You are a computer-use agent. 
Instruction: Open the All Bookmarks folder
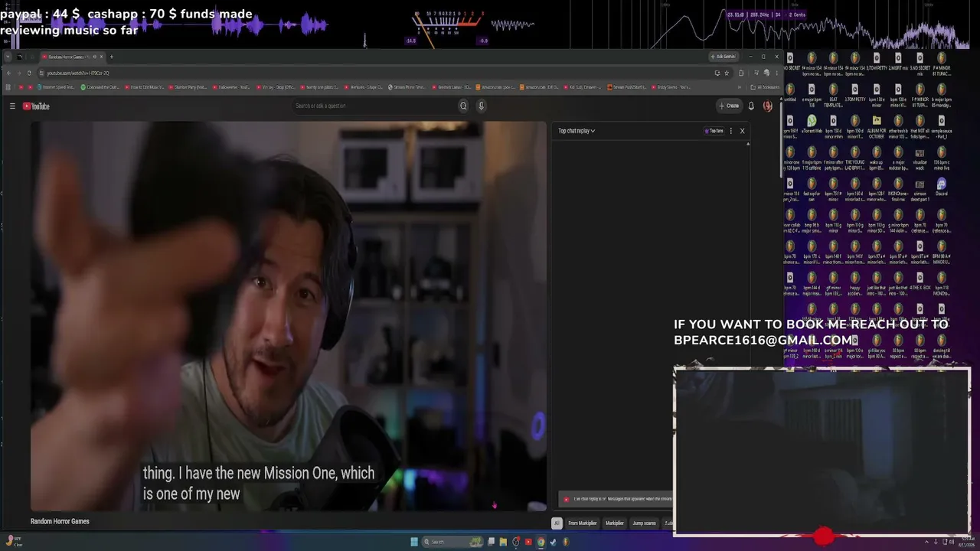(x=765, y=87)
